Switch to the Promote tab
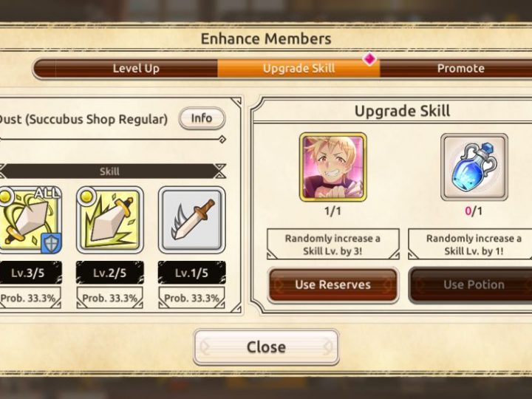Viewport: 532px width, 399px height. (x=461, y=68)
